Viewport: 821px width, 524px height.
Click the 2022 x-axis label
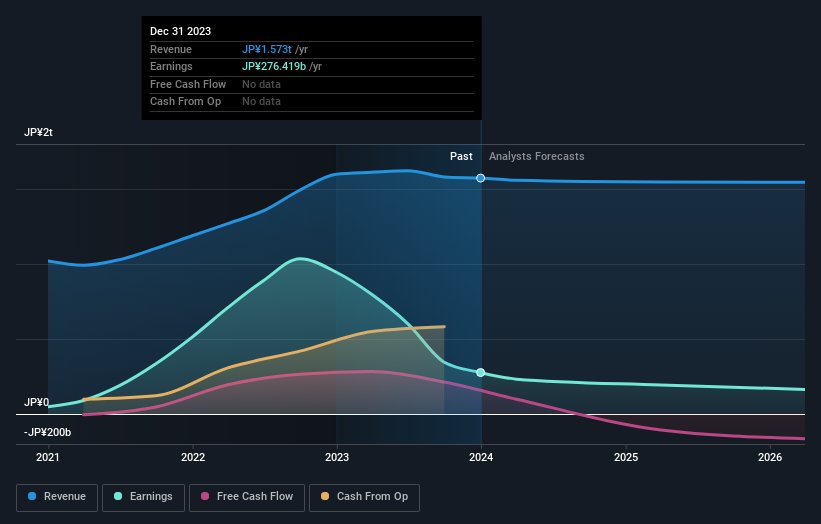pyautogui.click(x=193, y=457)
